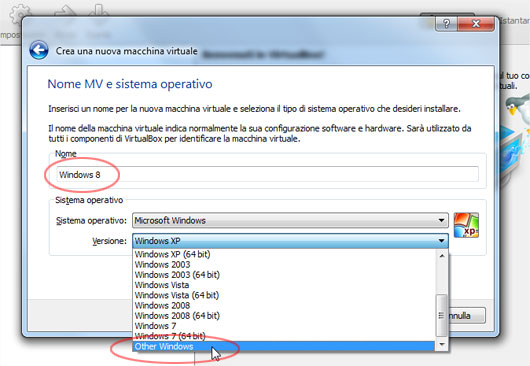Viewport: 530px width, 366px height.
Task: Click the version list scrollbar thumb
Action: coord(441,315)
